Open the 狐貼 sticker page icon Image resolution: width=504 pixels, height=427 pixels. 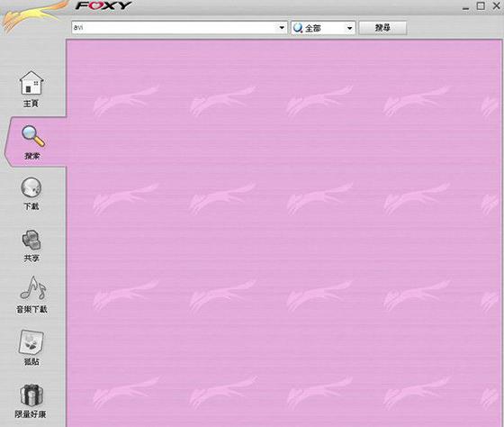(31, 341)
